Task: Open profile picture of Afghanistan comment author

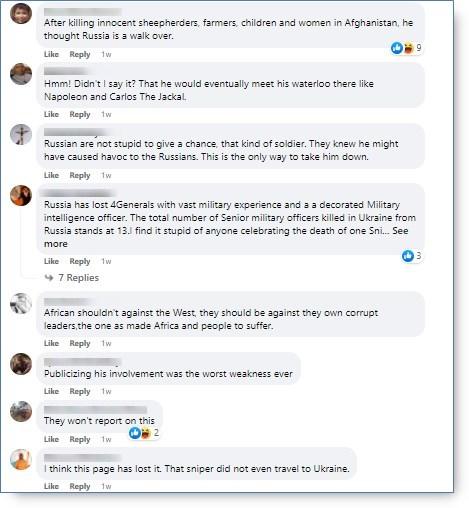Action: tap(21, 13)
